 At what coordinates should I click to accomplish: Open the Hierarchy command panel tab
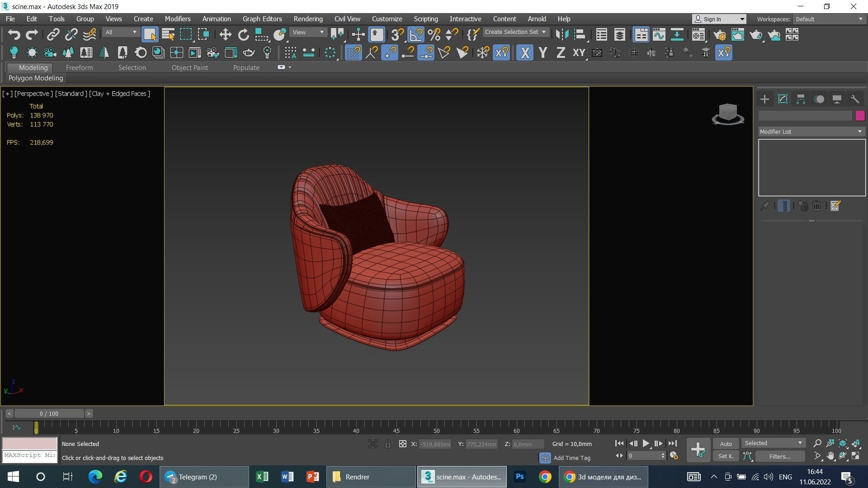coord(801,99)
